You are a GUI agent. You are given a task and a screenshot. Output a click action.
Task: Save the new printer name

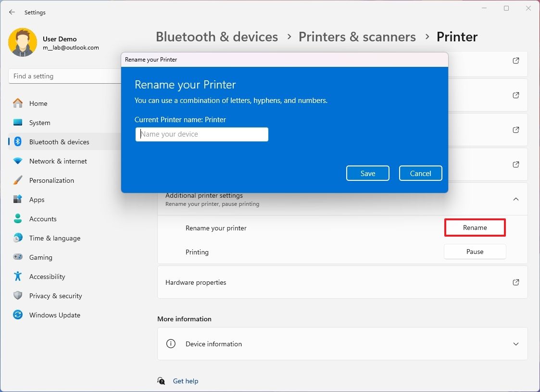[368, 173]
